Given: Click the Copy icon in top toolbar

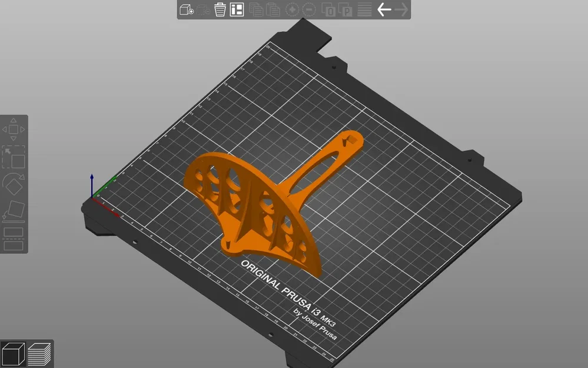Looking at the screenshot, I should (x=256, y=9).
